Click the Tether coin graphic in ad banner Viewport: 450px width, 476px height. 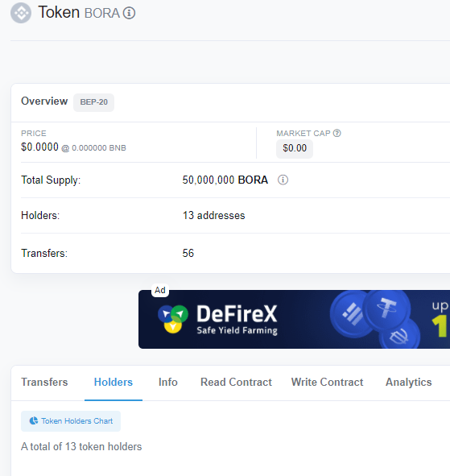[x=386, y=308]
